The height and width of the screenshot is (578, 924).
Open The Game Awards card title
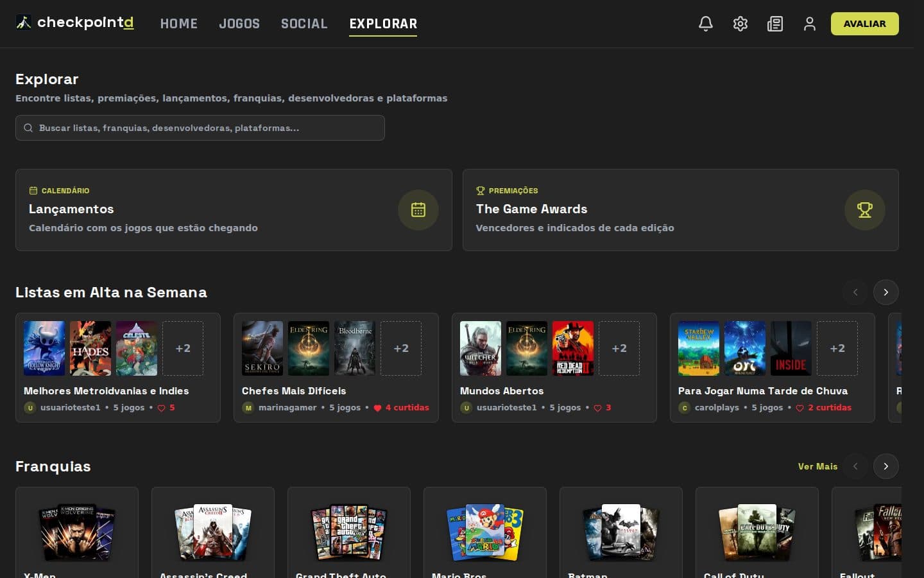pos(531,209)
